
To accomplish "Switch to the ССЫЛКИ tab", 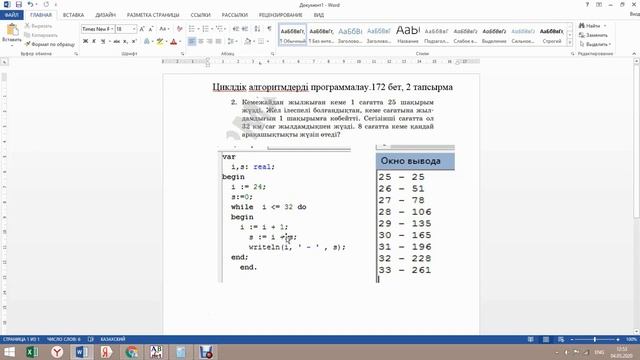I will click(x=200, y=15).
